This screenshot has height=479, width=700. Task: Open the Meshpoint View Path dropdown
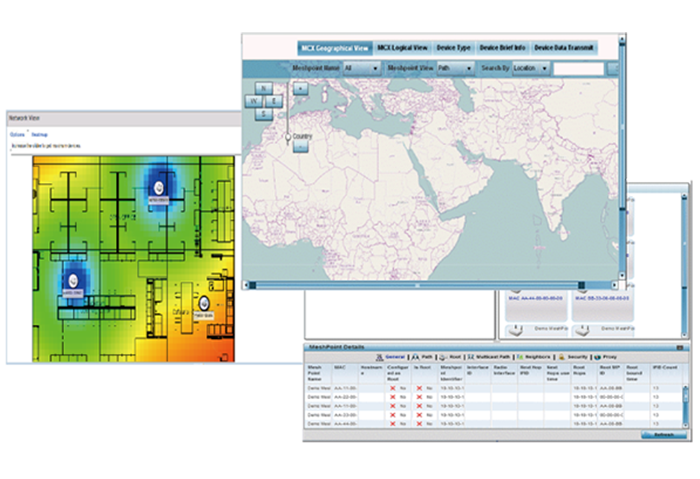455,68
